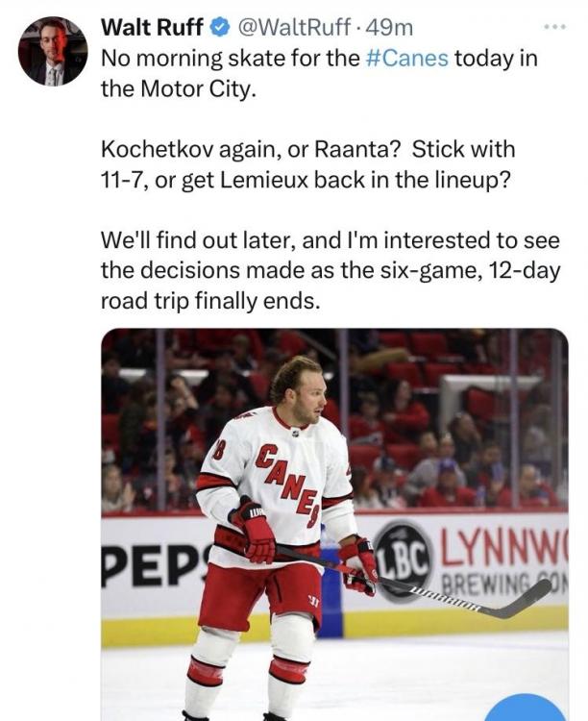Screen dimensions: 588x721
Task: Open the attached hockey player photo
Action: click(334, 524)
